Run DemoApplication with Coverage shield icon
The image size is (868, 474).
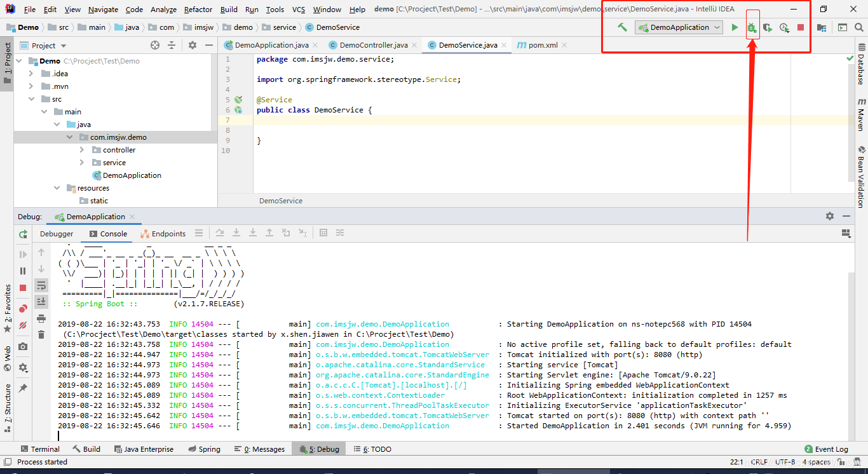(x=768, y=27)
